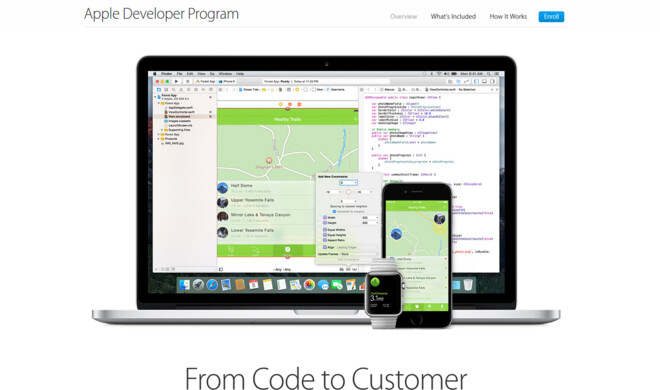The image size is (660, 390).
Task: Toggle the right utilities panel in Xcode toolbar
Action: tap(492, 81)
